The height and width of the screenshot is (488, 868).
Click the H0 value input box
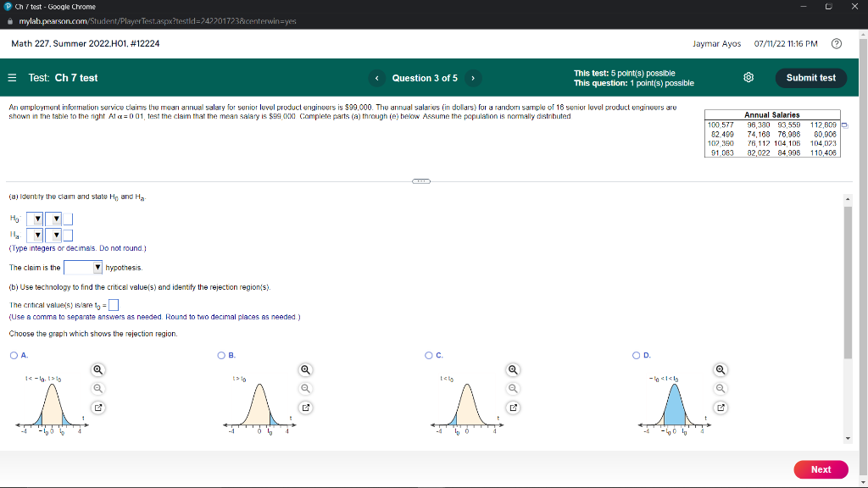click(68, 219)
